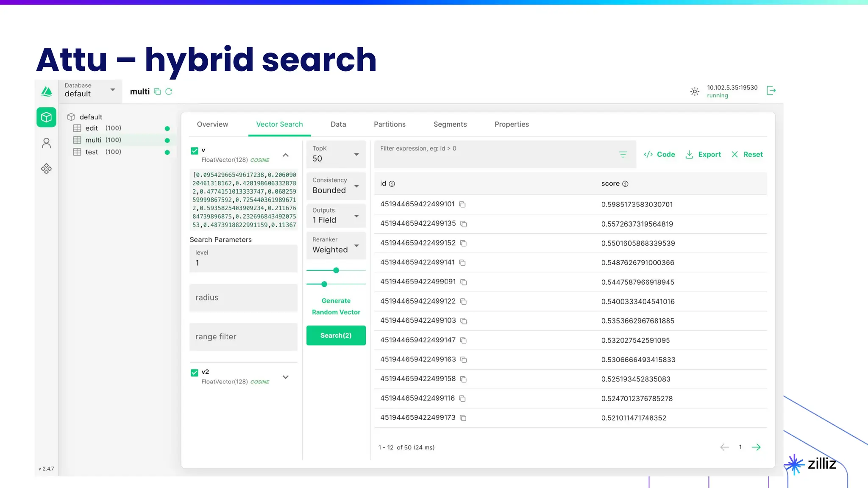This screenshot has height=488, width=868.
Task: Copy id 451944659422499158
Action: (463, 380)
